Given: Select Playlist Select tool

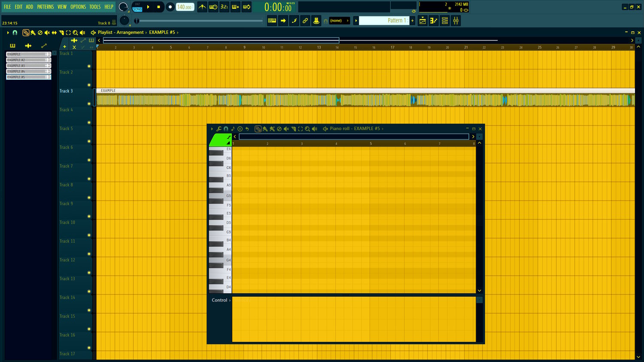Looking at the screenshot, I should click(68, 33).
